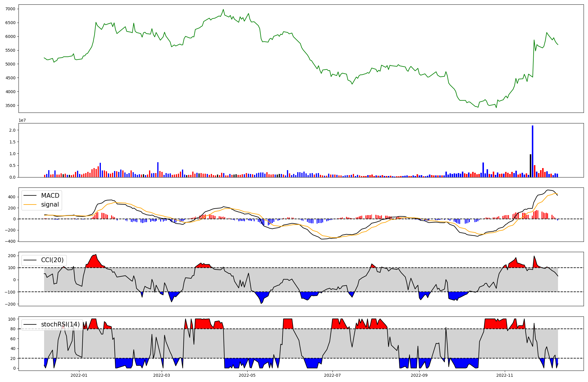
Task: Click the 80 stochRSI axis tick label
Action: click(13, 329)
